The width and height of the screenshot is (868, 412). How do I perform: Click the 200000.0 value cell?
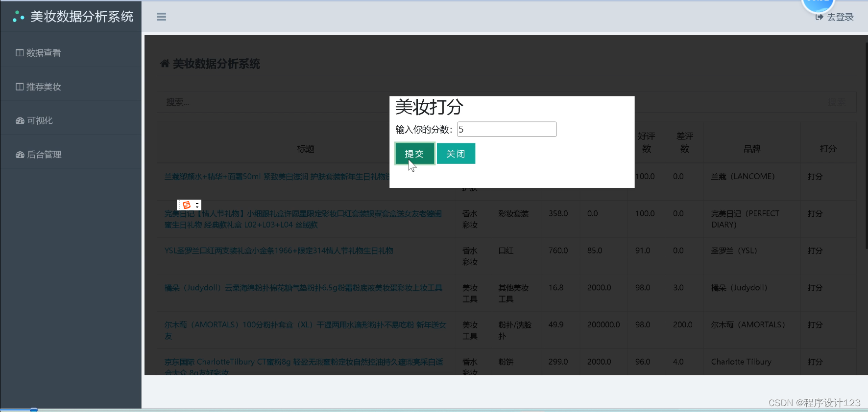coord(603,325)
